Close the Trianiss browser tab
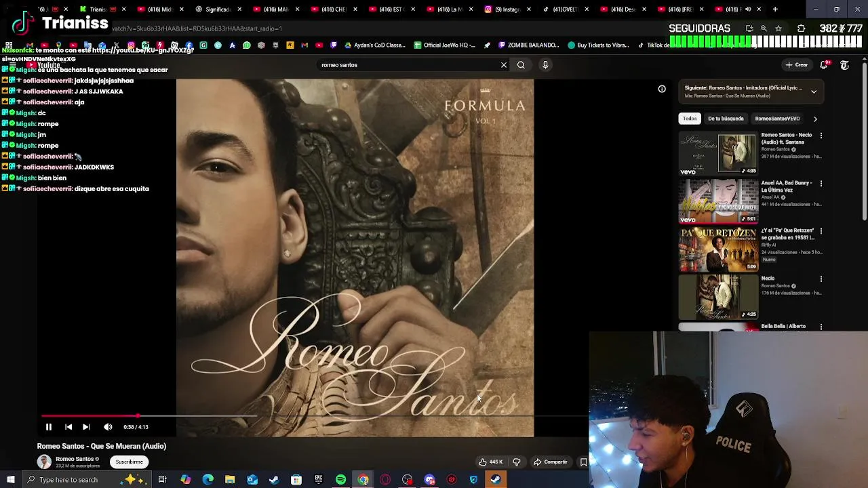 123,9
